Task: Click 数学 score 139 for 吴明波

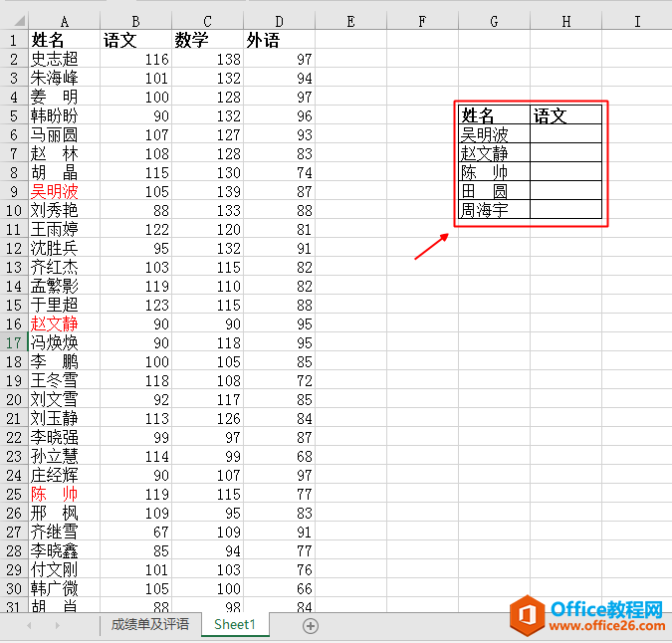Action: tap(207, 191)
